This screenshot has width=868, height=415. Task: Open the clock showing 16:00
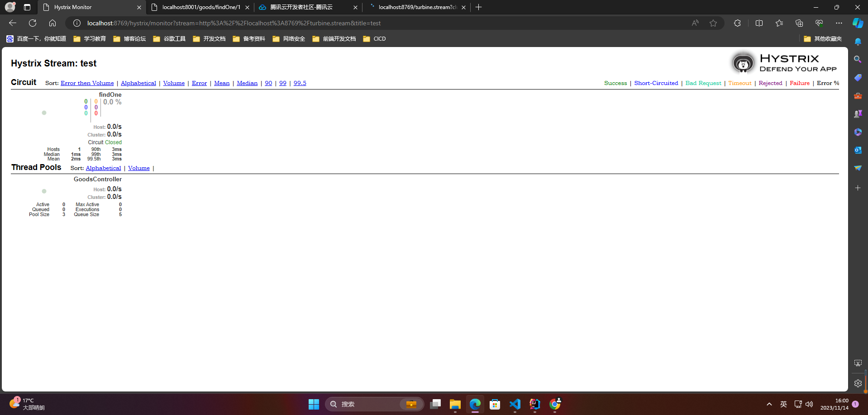click(835, 404)
